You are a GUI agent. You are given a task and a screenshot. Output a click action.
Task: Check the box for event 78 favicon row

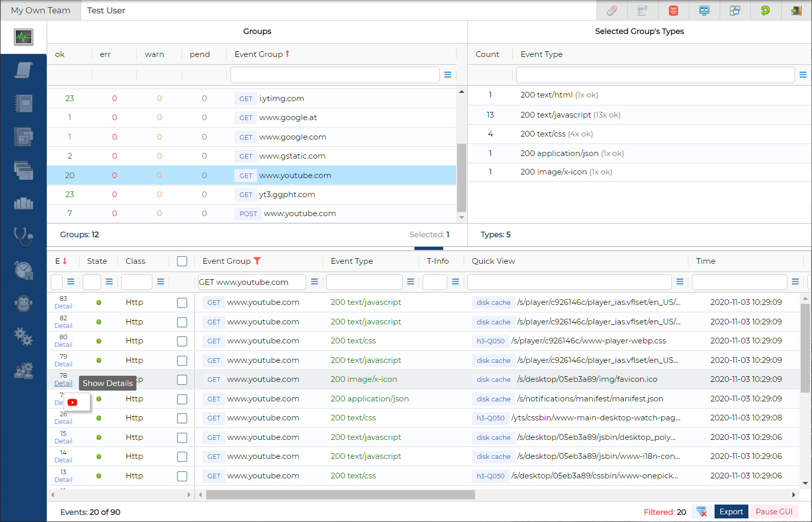[x=182, y=380]
